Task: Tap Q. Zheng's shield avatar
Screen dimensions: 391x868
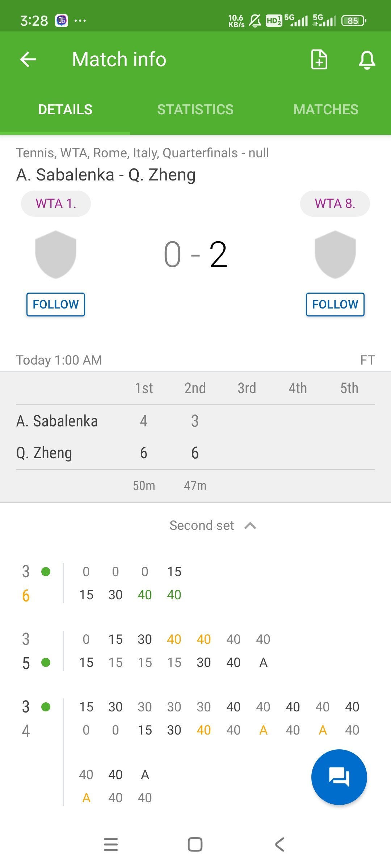Action: (x=335, y=254)
